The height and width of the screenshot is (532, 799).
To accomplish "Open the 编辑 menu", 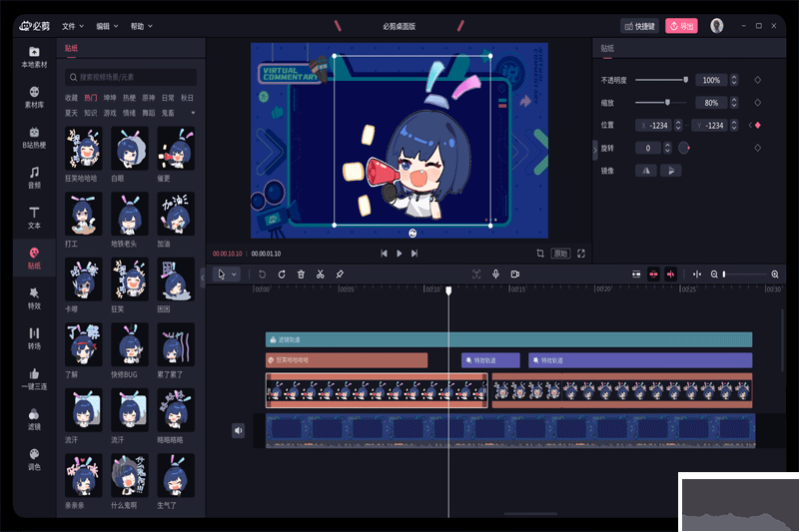I will pyautogui.click(x=107, y=26).
